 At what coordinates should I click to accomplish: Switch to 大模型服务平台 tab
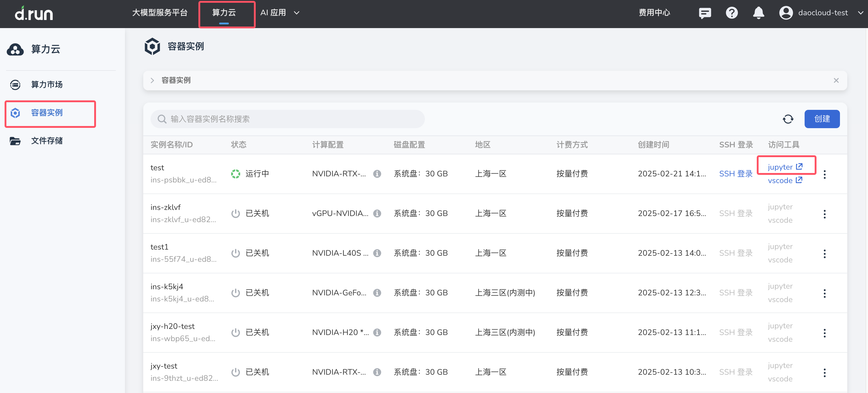160,13
